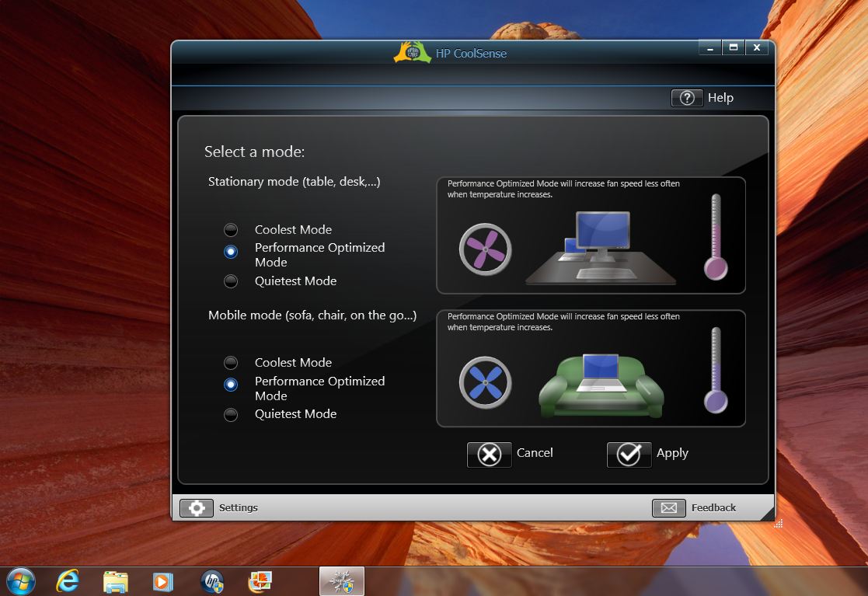
Task: Minimize the HP CoolSense window
Action: coord(709,47)
